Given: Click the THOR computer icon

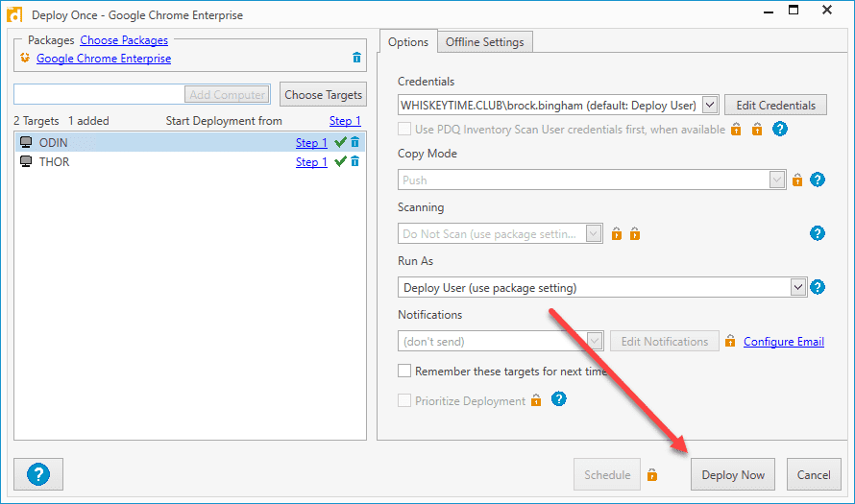Looking at the screenshot, I should [26, 161].
